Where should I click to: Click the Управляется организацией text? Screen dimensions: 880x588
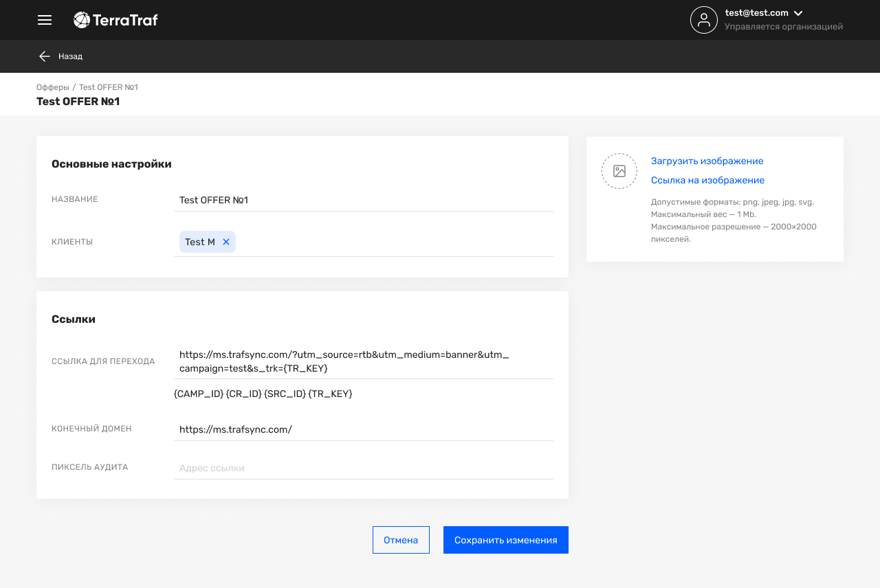(784, 27)
